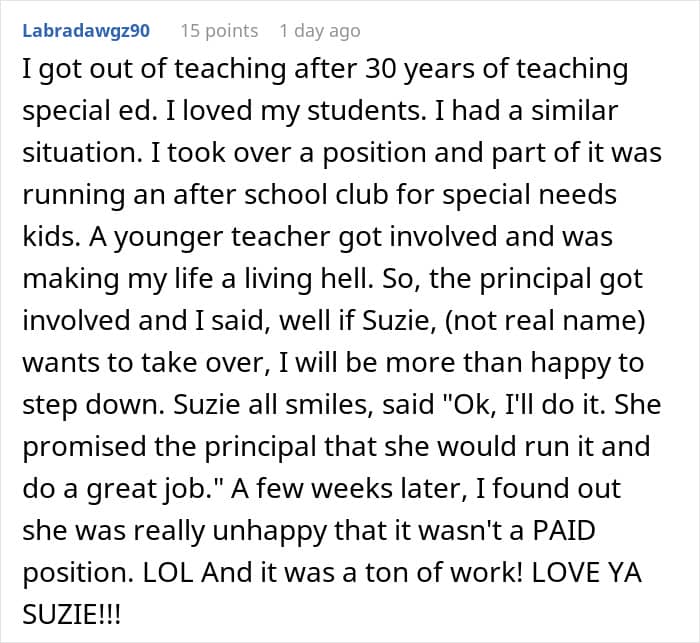Click the words 'special ed.'
700x643 pixels.
pos(89,112)
